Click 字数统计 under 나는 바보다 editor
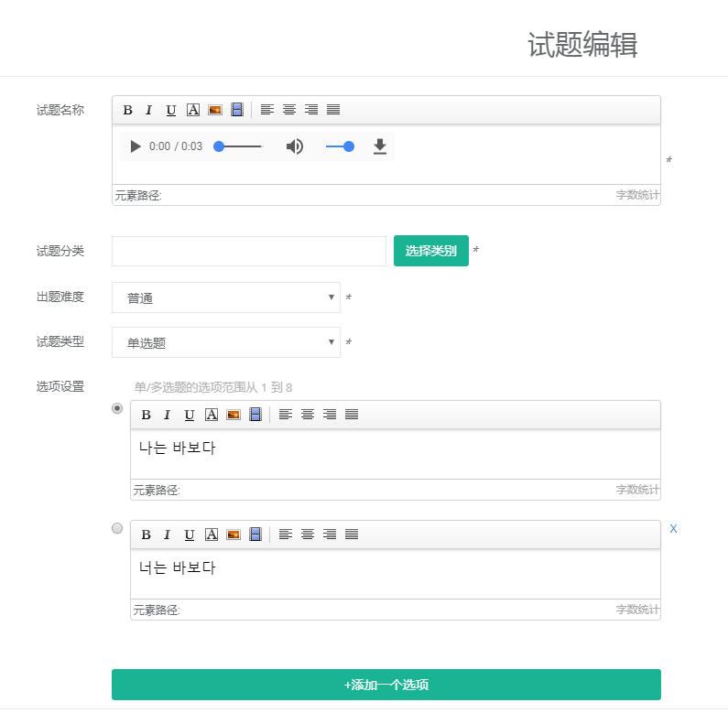 pyautogui.click(x=637, y=490)
